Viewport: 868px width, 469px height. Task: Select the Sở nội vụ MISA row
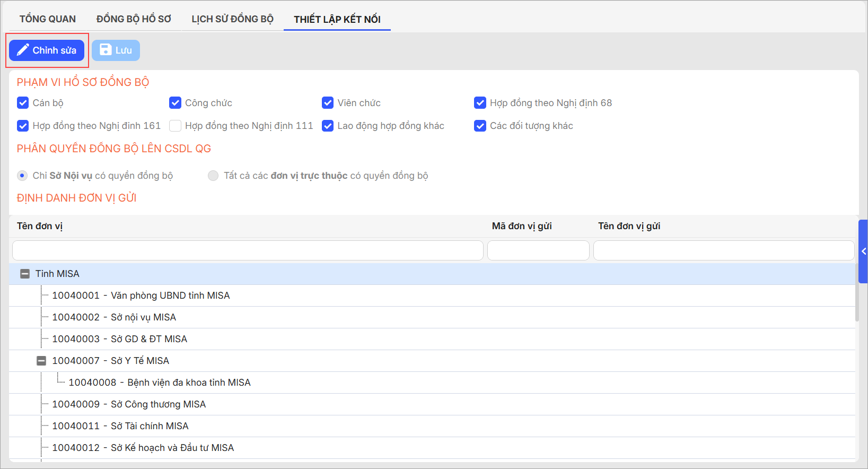click(143, 317)
